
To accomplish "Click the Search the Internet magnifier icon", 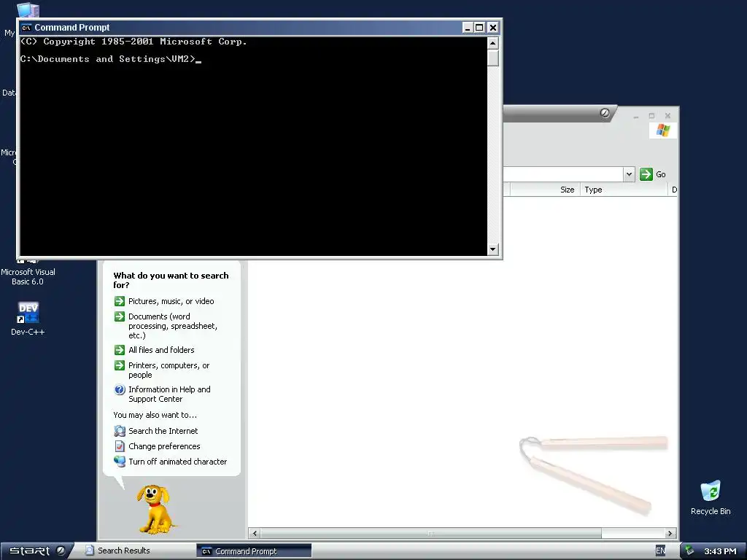I will (x=120, y=431).
